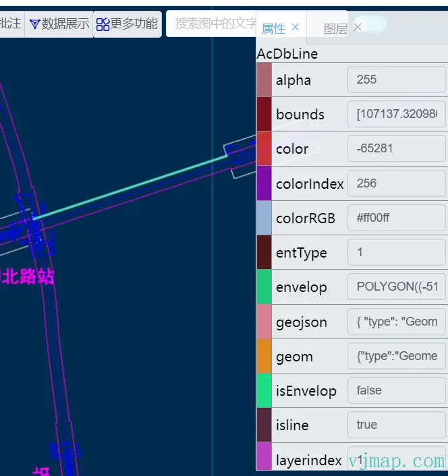Click the layerindex row magenta swatch
448x476 pixels.
264,456
